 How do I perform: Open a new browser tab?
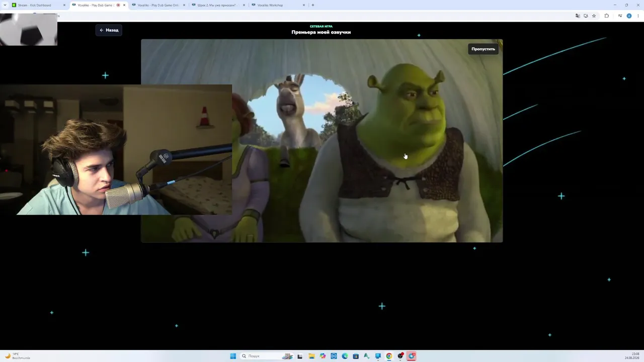[x=313, y=5]
